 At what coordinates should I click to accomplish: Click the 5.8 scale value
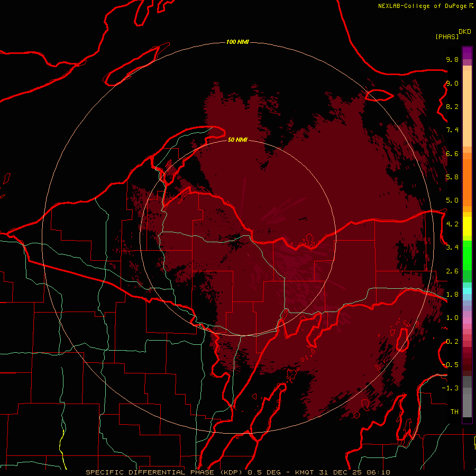point(452,177)
